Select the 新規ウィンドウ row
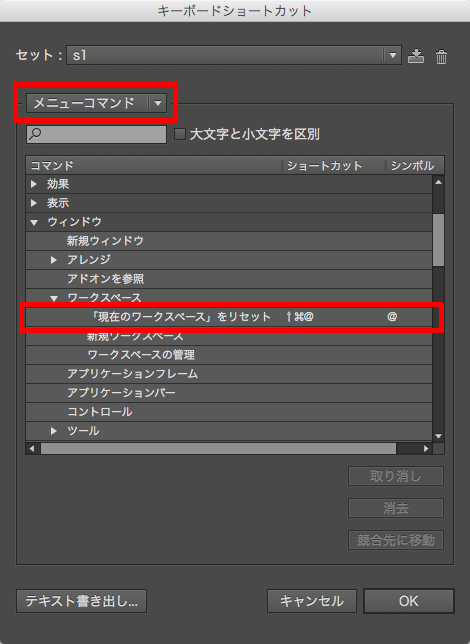Image resolution: width=470 pixels, height=644 pixels. click(x=229, y=241)
